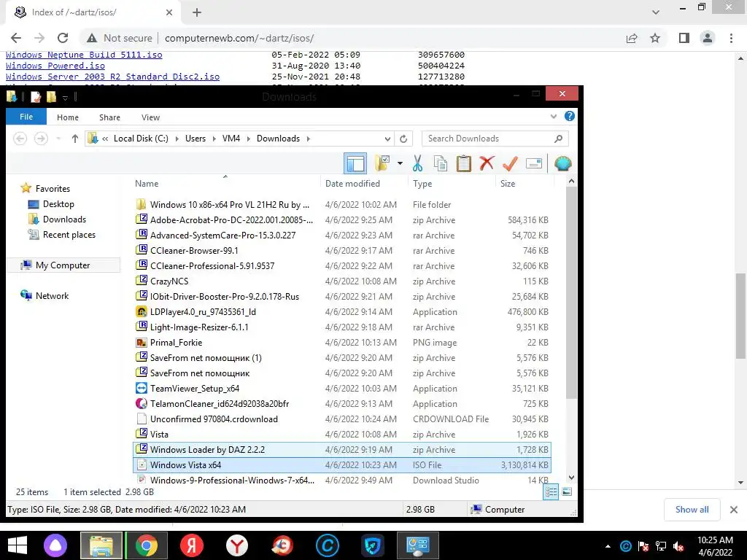Screen dimensions: 747x560
Task: Open Yandex browser taskbar icon
Action: 237,545
